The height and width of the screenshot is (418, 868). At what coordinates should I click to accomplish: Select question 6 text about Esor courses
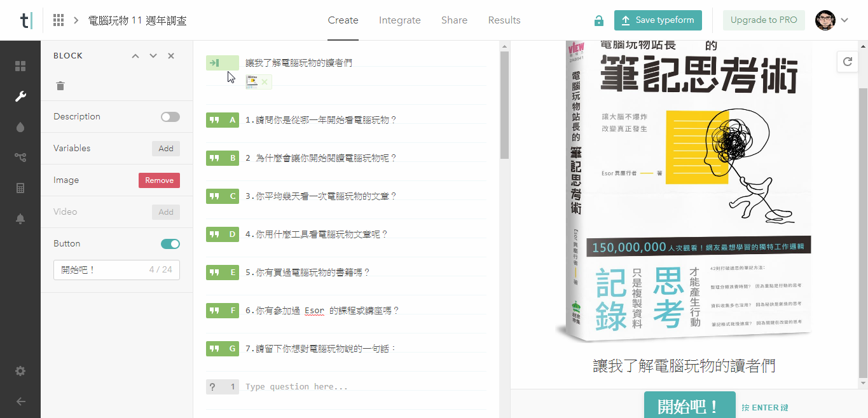[322, 310]
